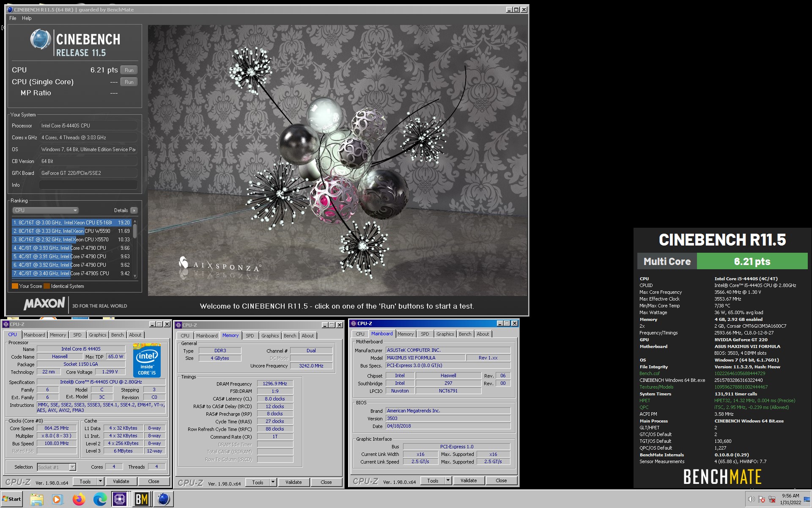Select ranking row 3 Xeon X5570 10.33
812x508 pixels.
pyautogui.click(x=71, y=240)
